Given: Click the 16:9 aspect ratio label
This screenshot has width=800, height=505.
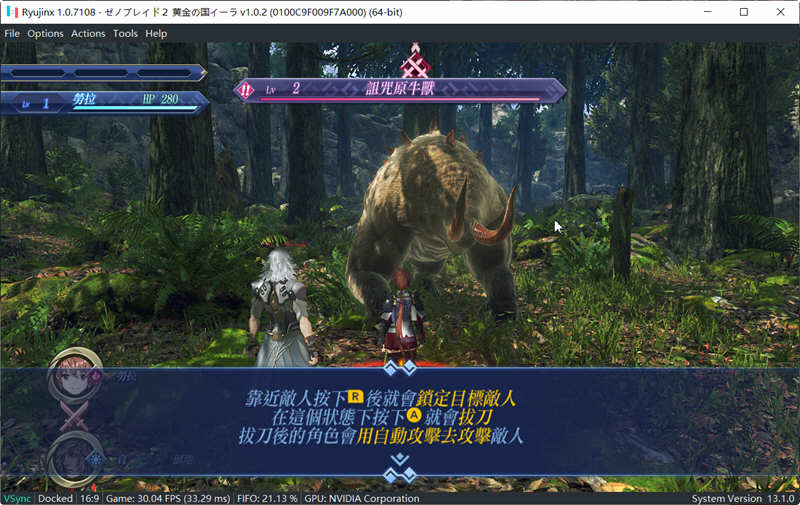Looking at the screenshot, I should coord(90,498).
